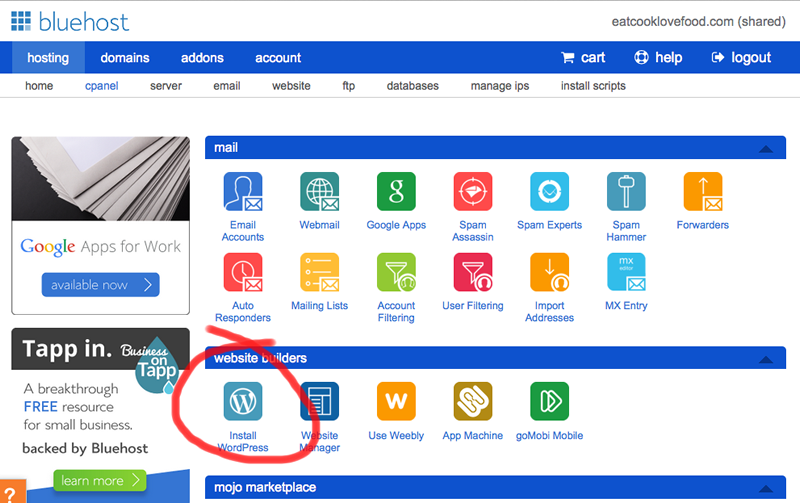Open the Google Apps icon
Image resolution: width=800 pixels, height=503 pixels.
396,192
